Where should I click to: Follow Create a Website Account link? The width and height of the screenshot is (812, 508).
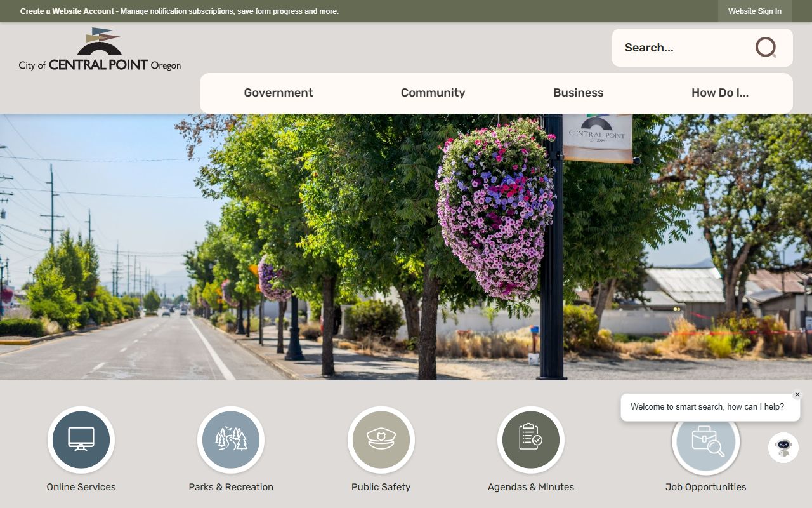point(67,11)
